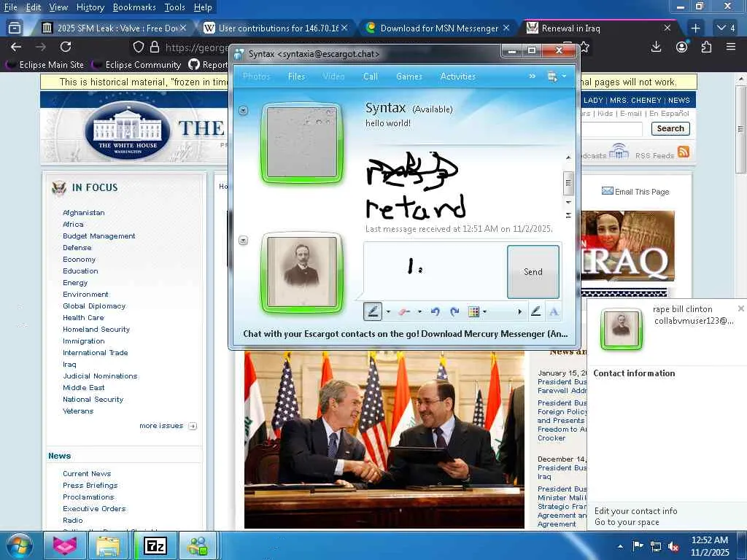Start a Call from Messenger toolbar
The height and width of the screenshot is (560, 747).
370,76
